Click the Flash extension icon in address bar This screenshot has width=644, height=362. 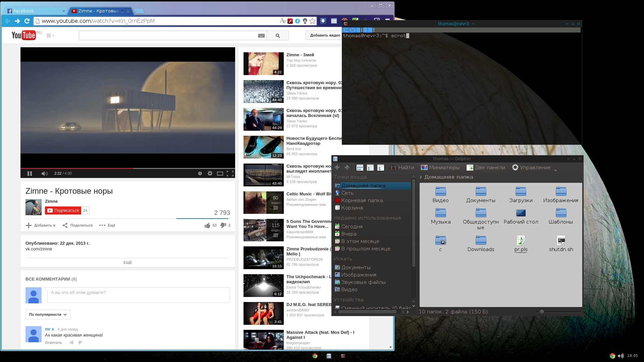pyautogui.click(x=290, y=21)
